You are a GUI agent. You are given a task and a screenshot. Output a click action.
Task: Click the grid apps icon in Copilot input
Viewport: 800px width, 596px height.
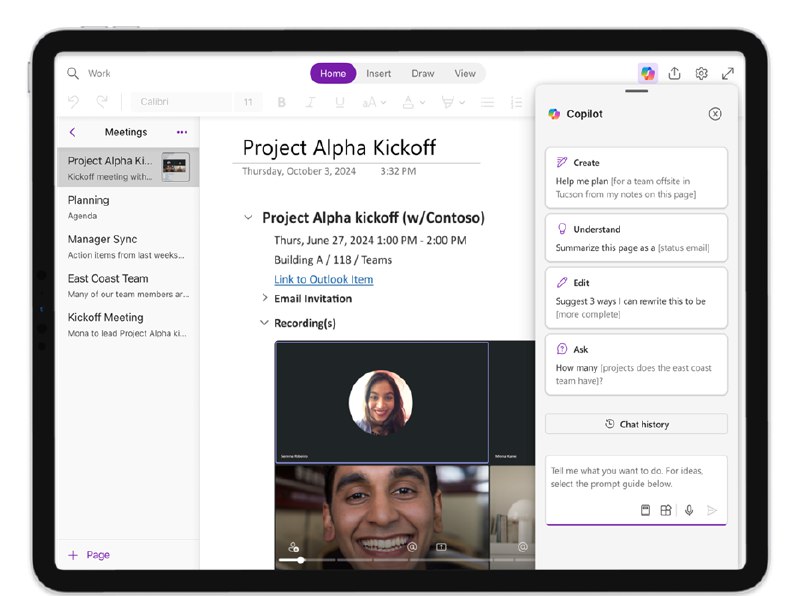click(x=666, y=510)
